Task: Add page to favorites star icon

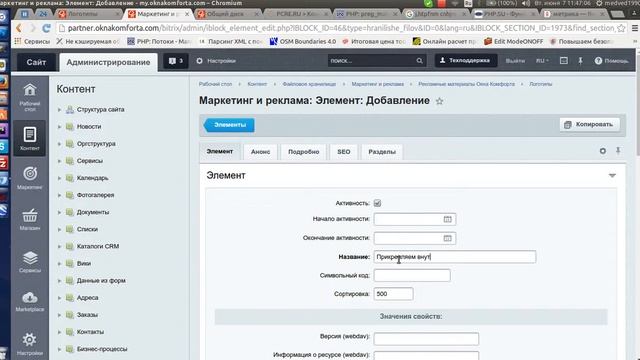Action: click(439, 101)
